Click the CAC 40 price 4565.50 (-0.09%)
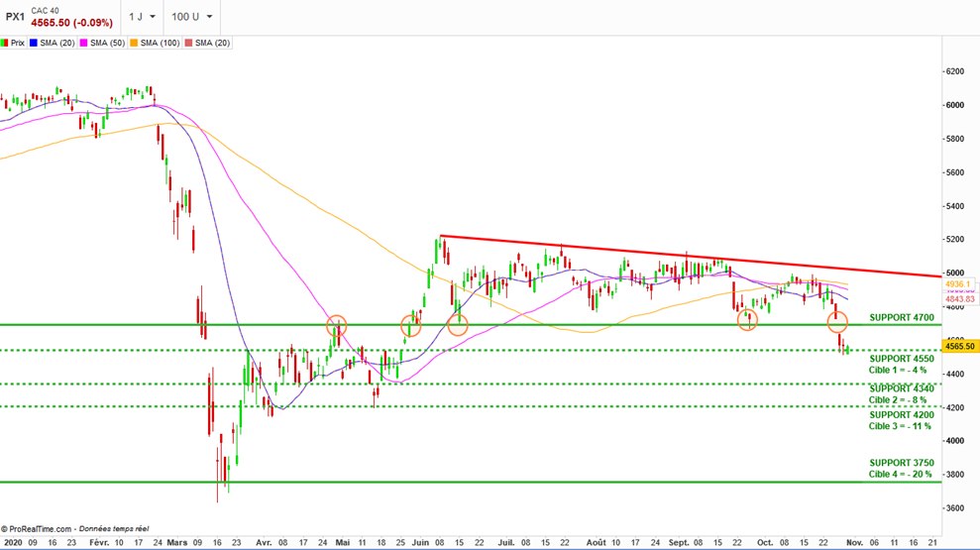Image resolution: width=980 pixels, height=550 pixels. point(71,22)
